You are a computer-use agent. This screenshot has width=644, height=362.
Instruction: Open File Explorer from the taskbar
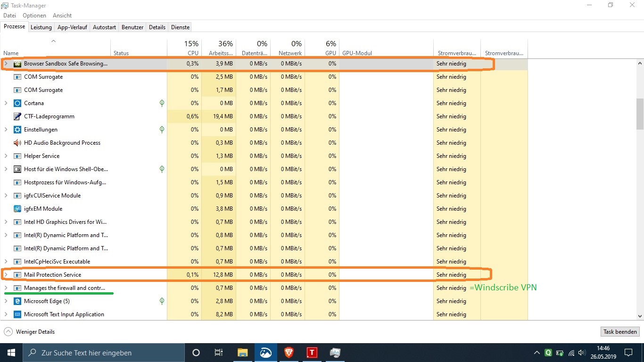[242, 352]
